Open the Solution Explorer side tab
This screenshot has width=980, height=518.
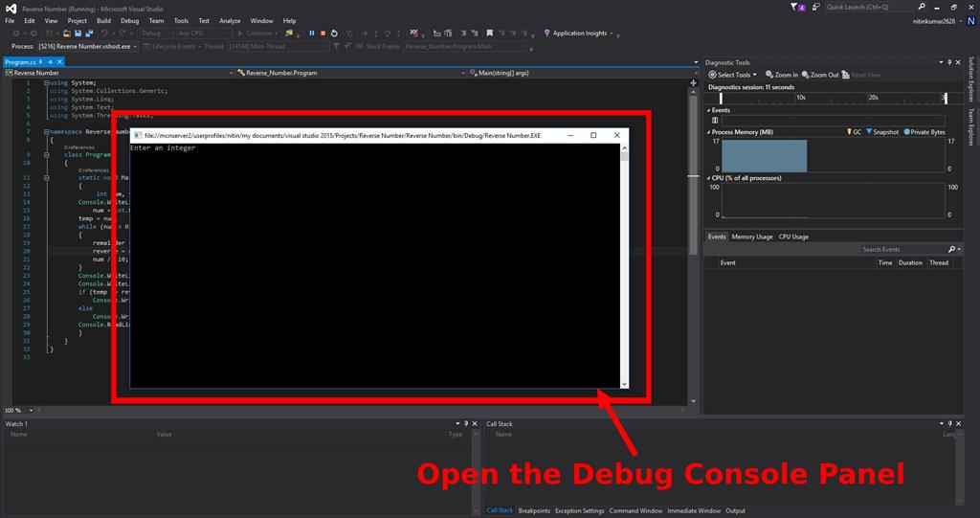pyautogui.click(x=972, y=79)
